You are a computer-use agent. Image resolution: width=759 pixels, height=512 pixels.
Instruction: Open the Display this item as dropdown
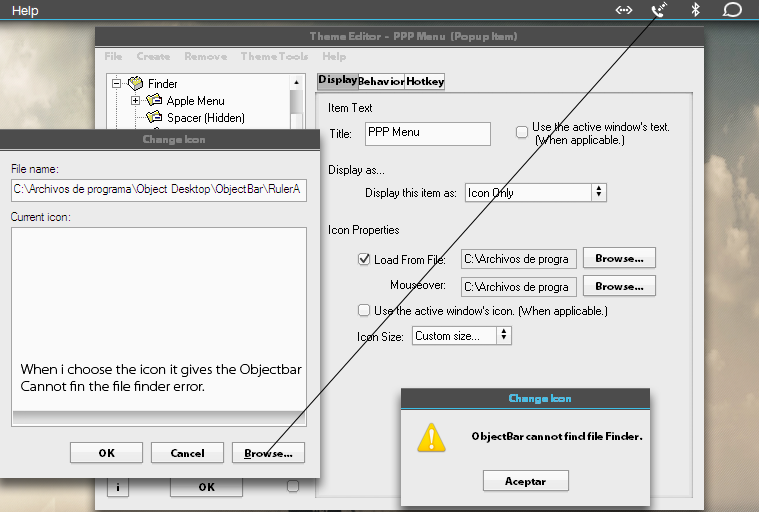[x=535, y=193]
